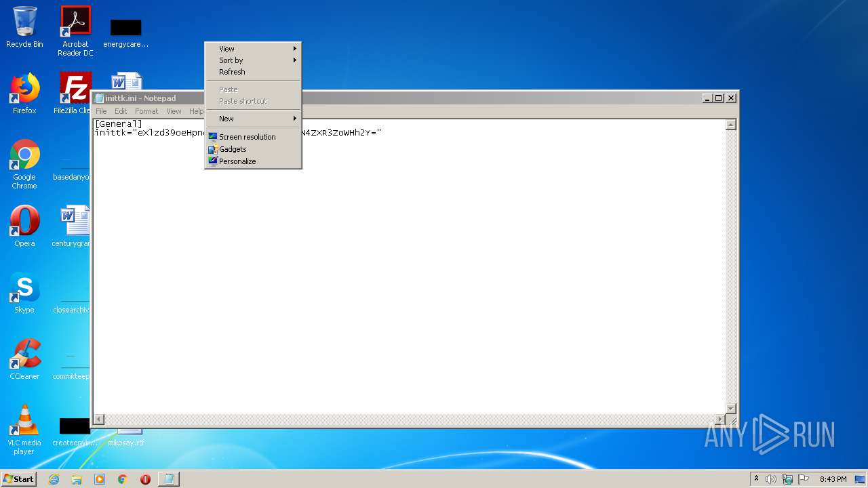
Task: Click the Action Center flag tray icon
Action: 804,479
